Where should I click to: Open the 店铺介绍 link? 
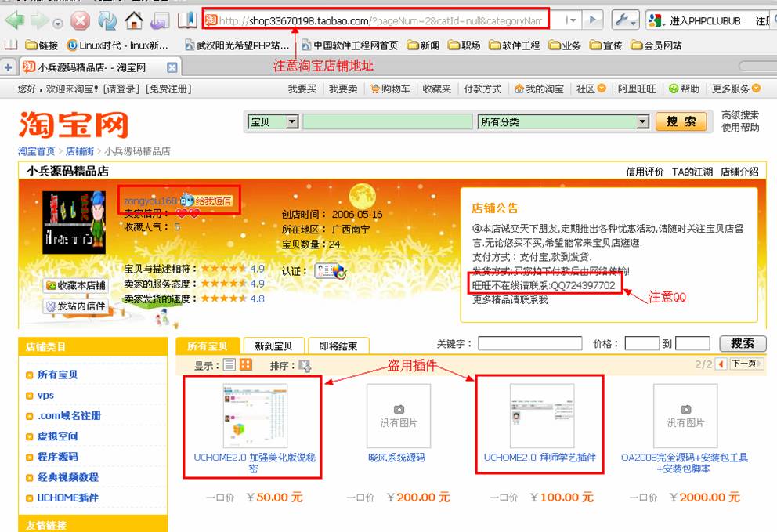739,172
